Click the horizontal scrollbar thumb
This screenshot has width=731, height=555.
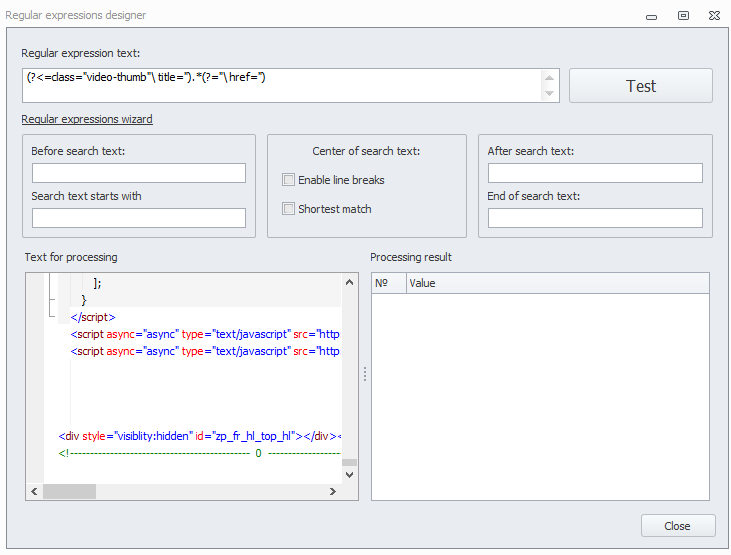point(69,492)
